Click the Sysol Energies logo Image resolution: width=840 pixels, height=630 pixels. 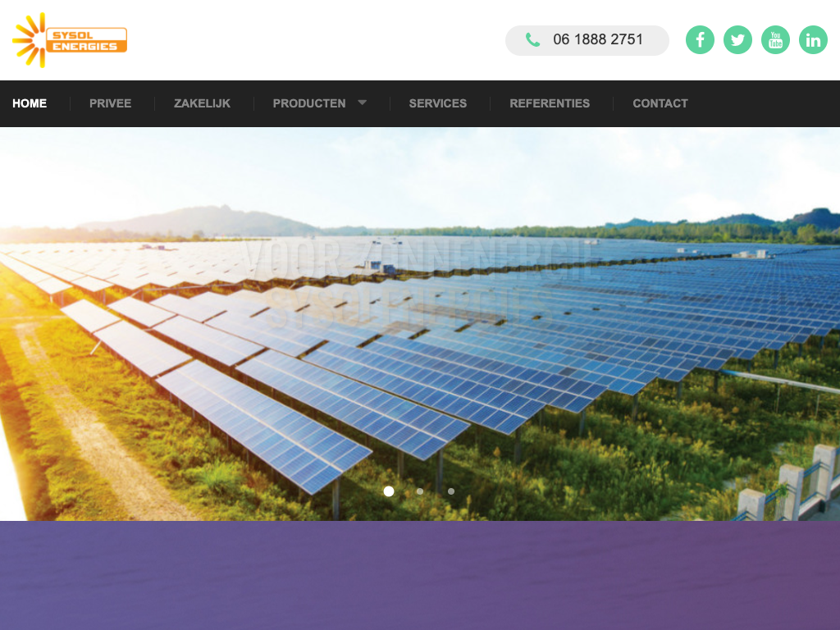point(70,40)
